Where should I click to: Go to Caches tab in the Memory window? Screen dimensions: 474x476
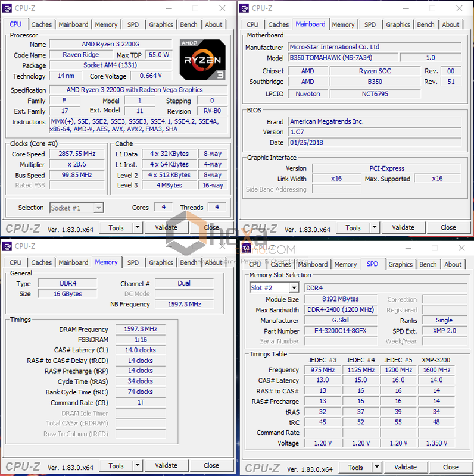coord(42,262)
